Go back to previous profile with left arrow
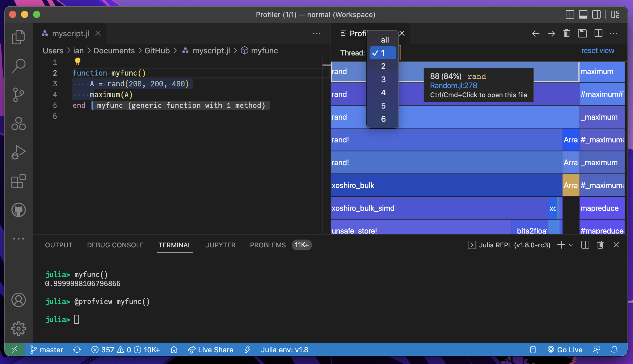The image size is (633, 364). coord(535,33)
